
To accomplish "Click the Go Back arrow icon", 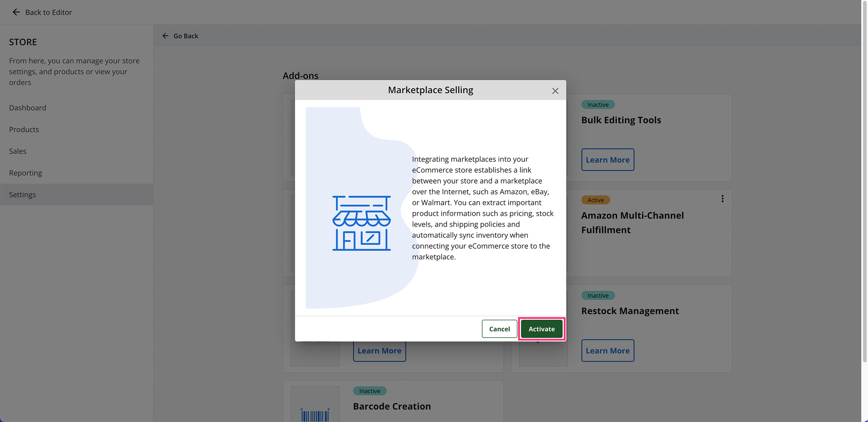I will click(x=165, y=36).
